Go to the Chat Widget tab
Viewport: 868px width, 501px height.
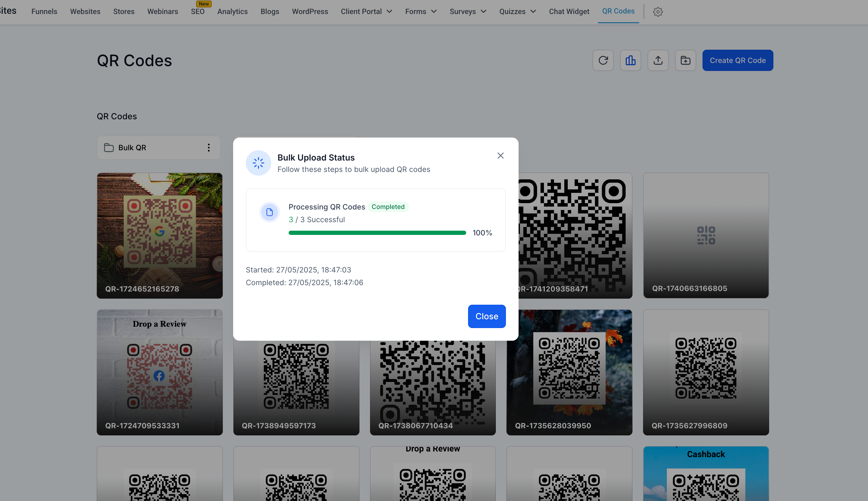tap(569, 12)
